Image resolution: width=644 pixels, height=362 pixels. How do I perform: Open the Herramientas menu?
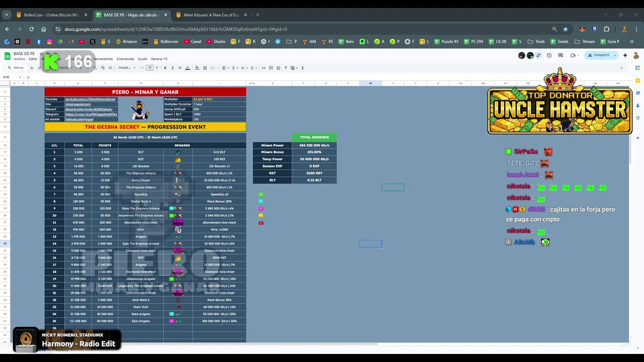pos(103,59)
